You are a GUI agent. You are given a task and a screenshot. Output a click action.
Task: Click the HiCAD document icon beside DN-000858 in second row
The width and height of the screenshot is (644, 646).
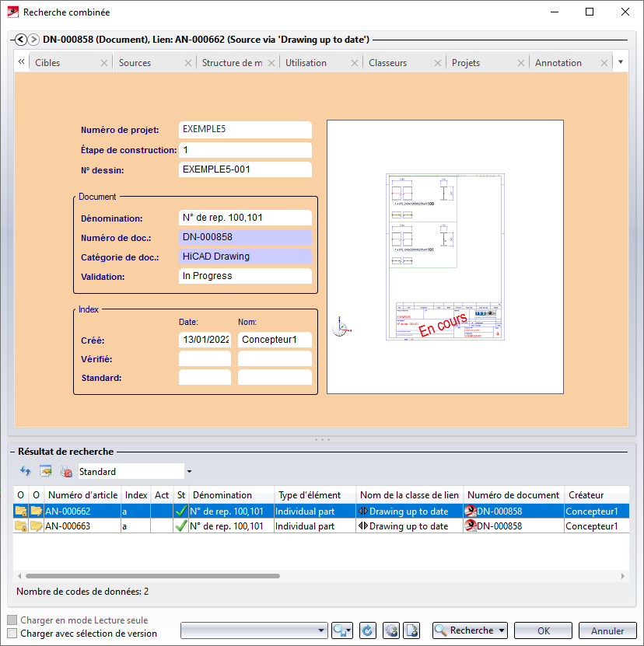pyautogui.click(x=470, y=526)
